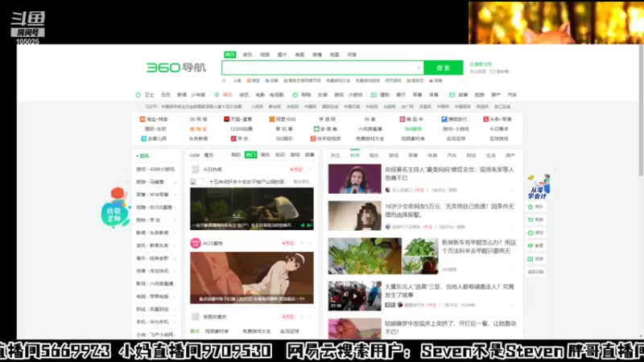The height and width of the screenshot is (362, 644).
Task: Advance the 今日热闻 carousel with the next arrow
Action: coord(309,225)
